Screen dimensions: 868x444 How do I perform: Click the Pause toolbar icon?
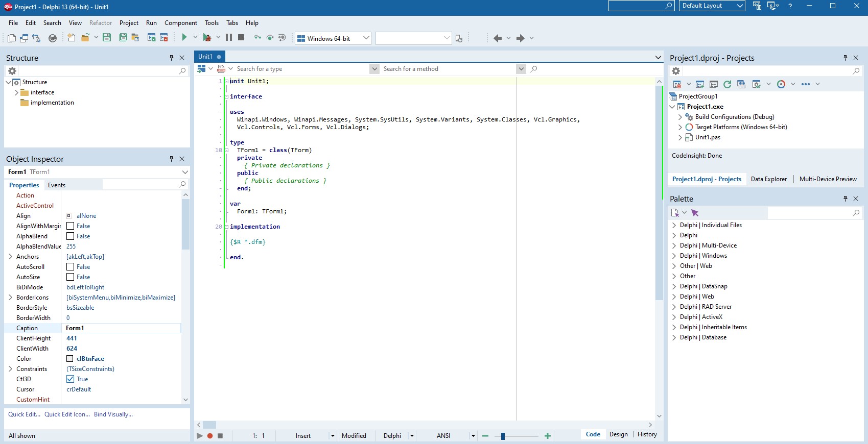pos(229,37)
